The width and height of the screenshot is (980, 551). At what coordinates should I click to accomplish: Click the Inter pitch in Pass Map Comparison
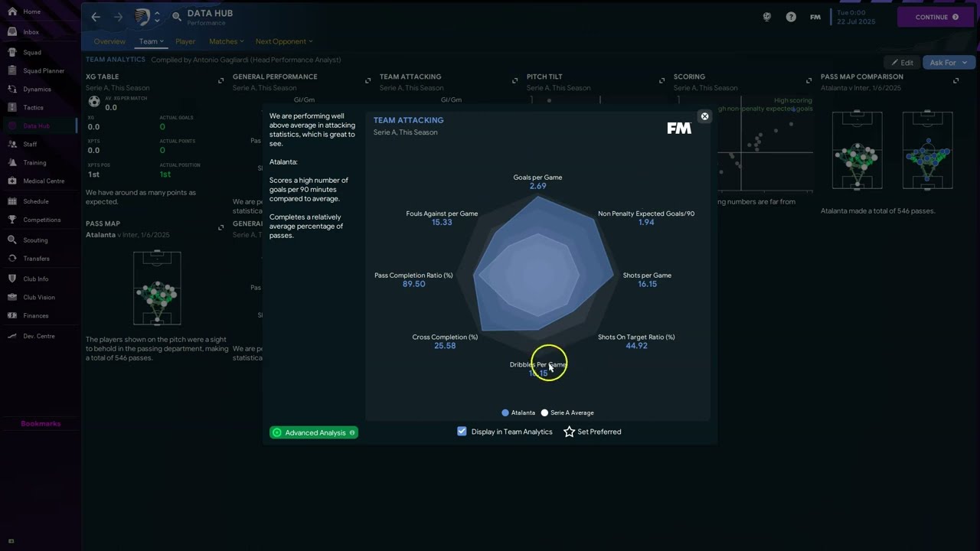(x=928, y=150)
